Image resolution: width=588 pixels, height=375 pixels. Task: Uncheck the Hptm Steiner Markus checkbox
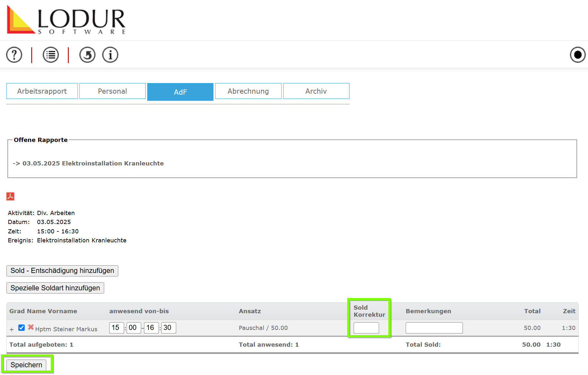click(x=22, y=328)
